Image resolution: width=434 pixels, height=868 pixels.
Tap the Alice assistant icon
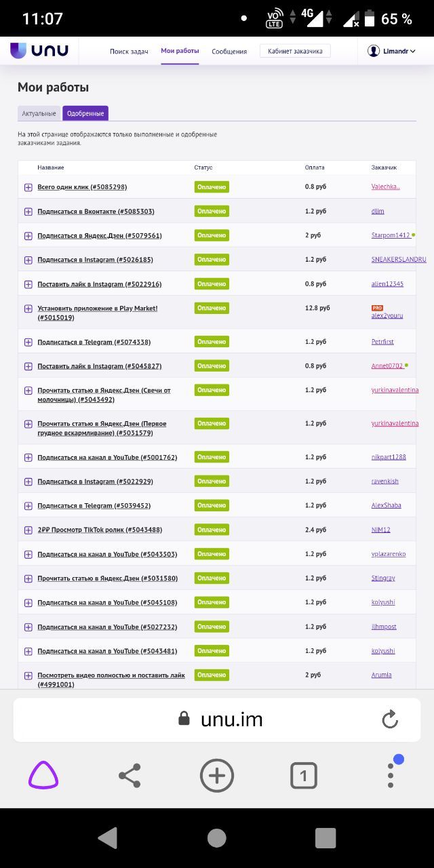click(x=43, y=775)
